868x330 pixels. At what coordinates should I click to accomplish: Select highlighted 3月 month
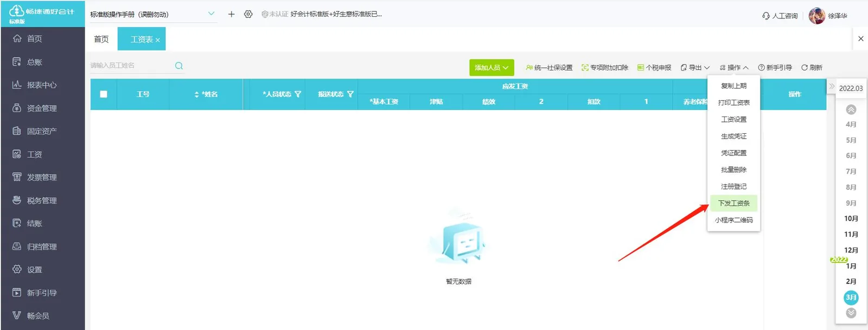[x=851, y=297]
